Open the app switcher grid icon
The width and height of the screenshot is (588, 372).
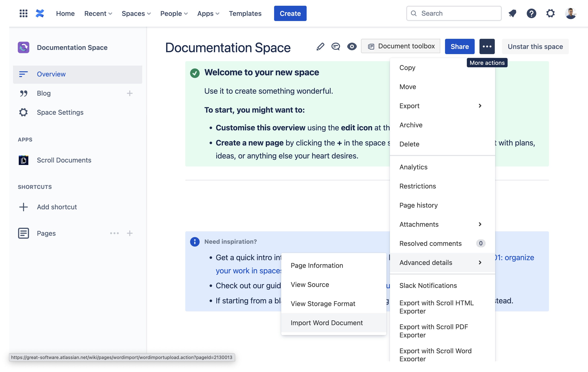point(23,13)
